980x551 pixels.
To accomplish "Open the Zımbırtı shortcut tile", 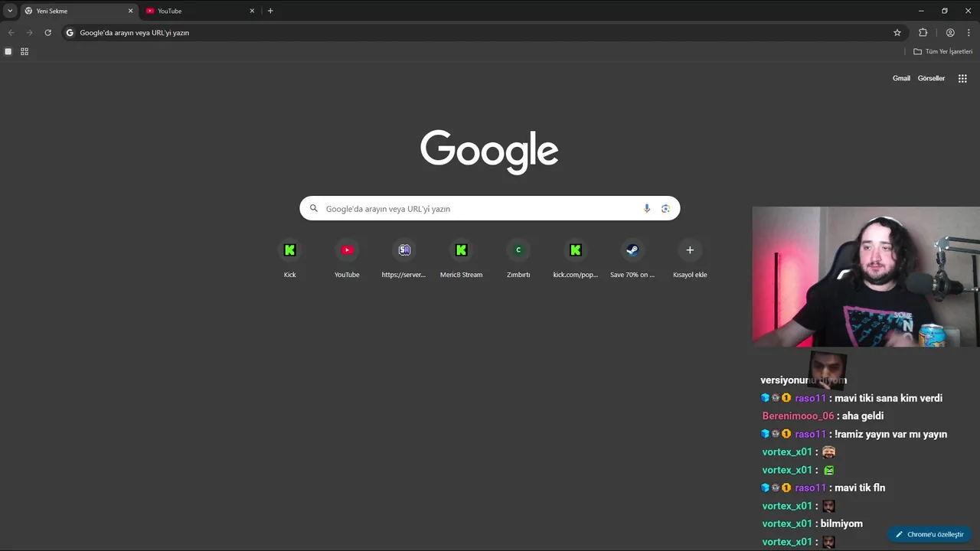I will coord(518,259).
